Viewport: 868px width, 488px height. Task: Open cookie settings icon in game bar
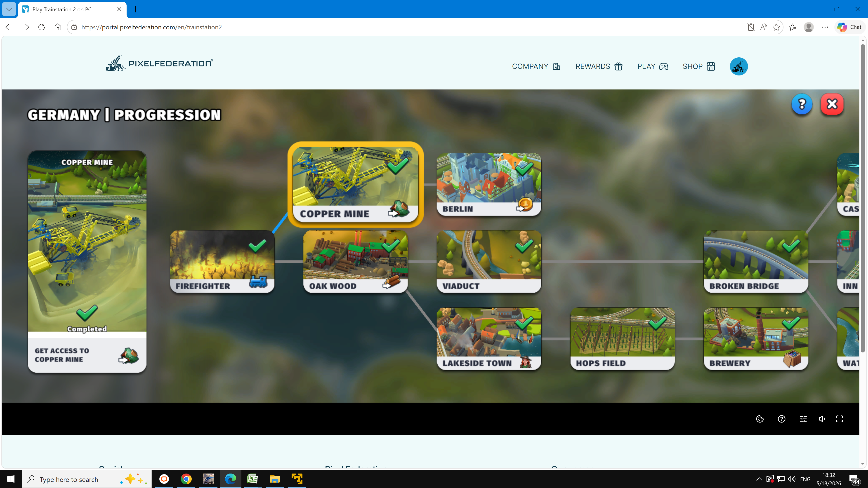tap(760, 419)
